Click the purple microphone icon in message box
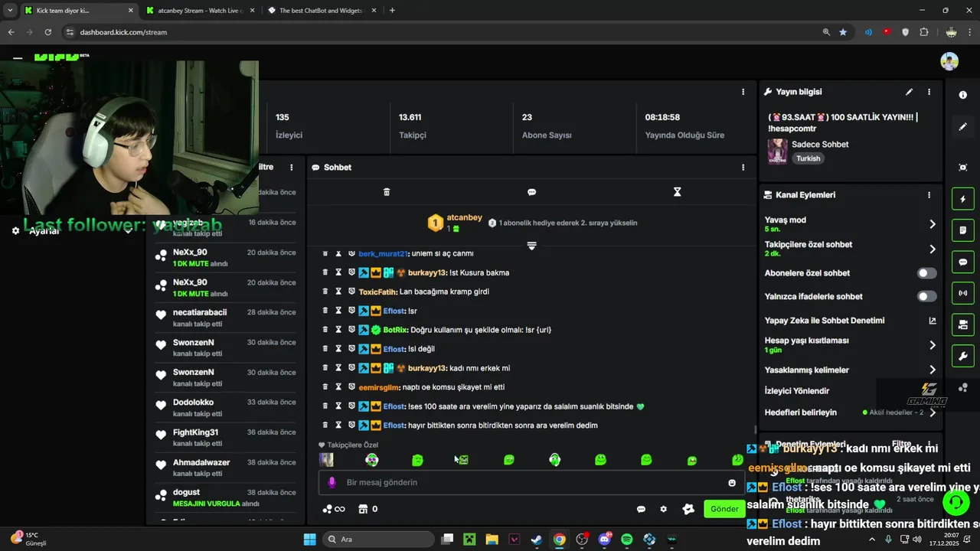Screen dimensions: 980x551 click(x=332, y=483)
